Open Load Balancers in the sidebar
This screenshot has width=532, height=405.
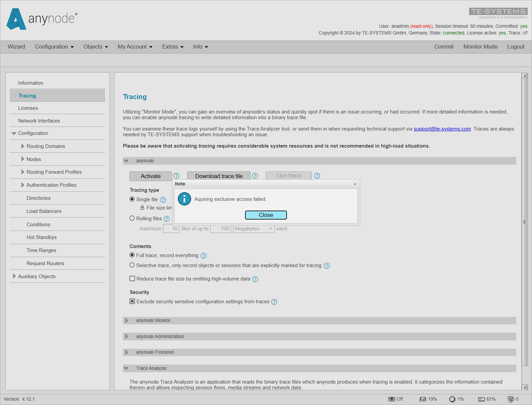[x=57, y=211]
